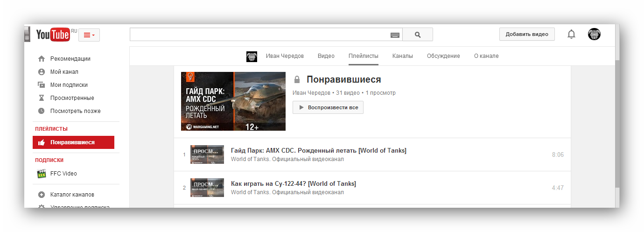
Task: Open Посмотреть позже list
Action: (76, 111)
